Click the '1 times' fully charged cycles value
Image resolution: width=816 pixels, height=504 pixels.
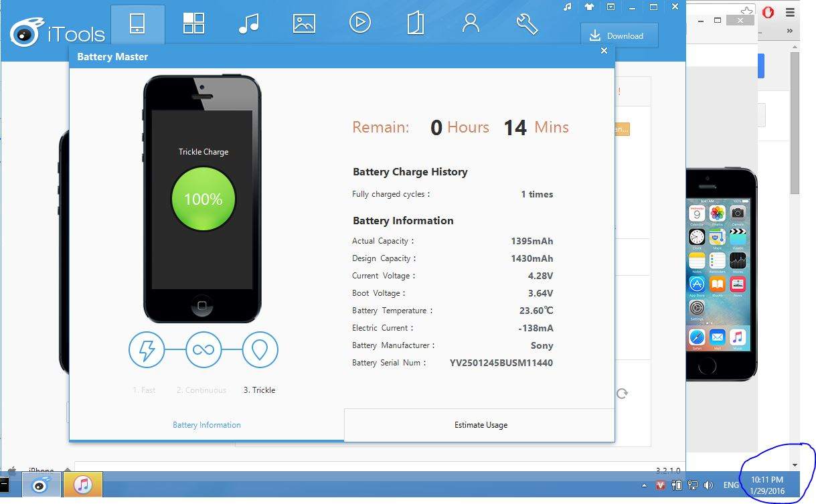point(537,194)
